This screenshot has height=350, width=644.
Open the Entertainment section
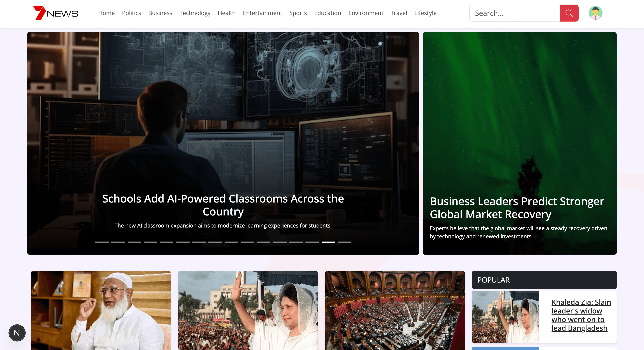point(262,13)
